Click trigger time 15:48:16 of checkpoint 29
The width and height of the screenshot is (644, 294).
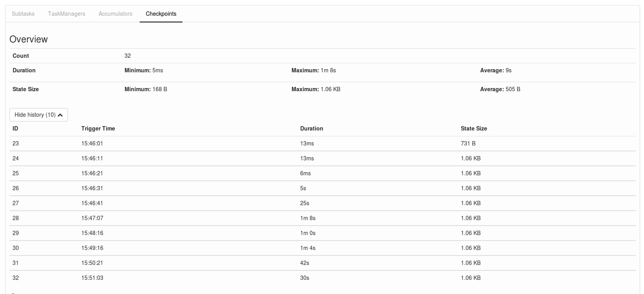click(92, 233)
